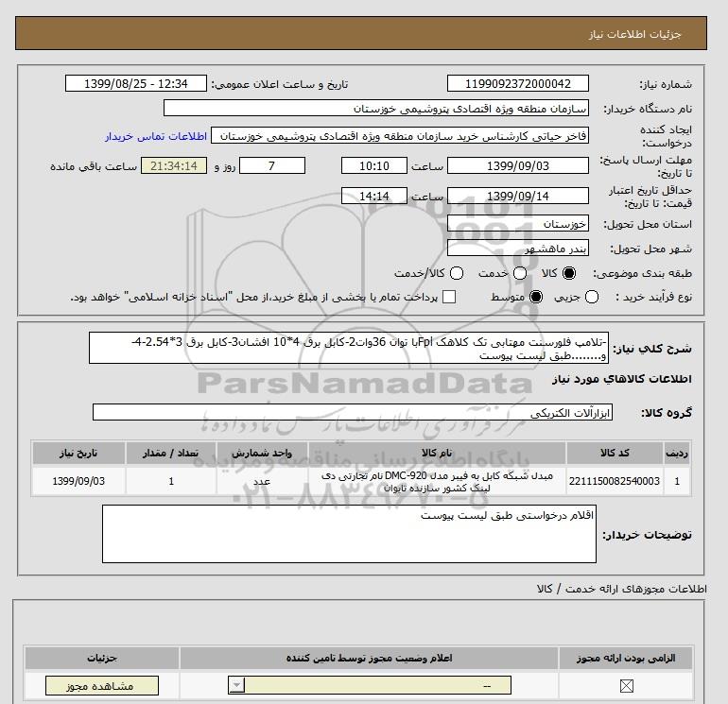Click the request creator field
This screenshot has height=704, width=728.
point(400,135)
